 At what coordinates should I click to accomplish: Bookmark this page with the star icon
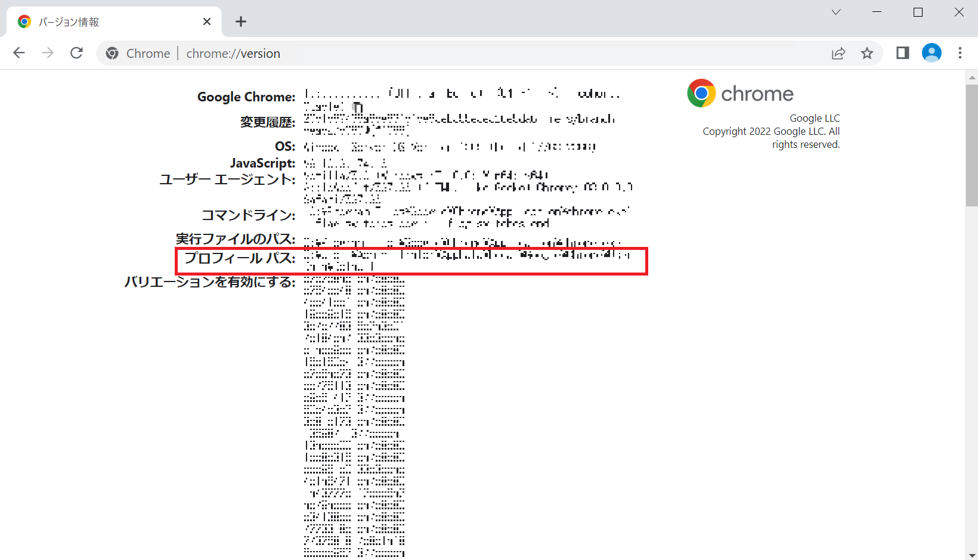coord(868,53)
